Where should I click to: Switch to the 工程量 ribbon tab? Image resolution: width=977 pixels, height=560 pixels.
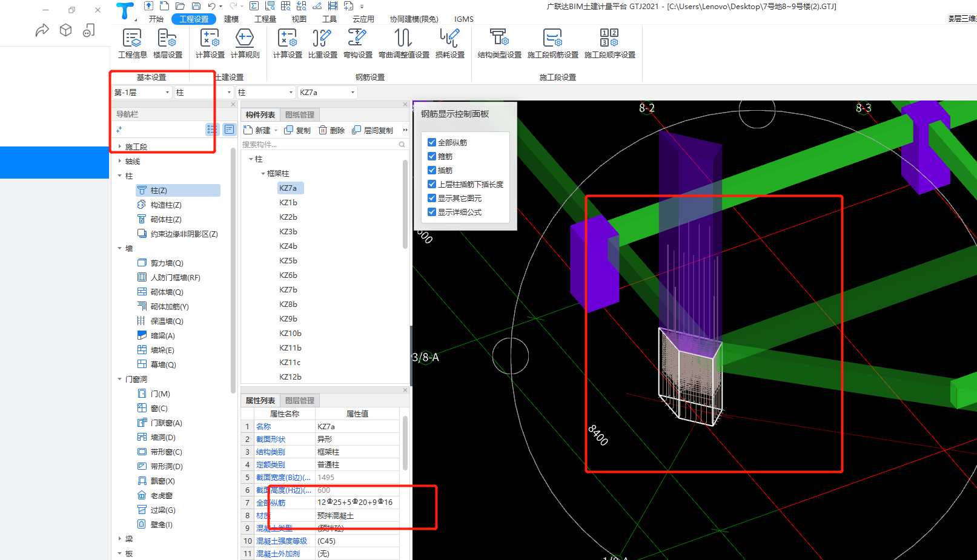click(x=265, y=19)
